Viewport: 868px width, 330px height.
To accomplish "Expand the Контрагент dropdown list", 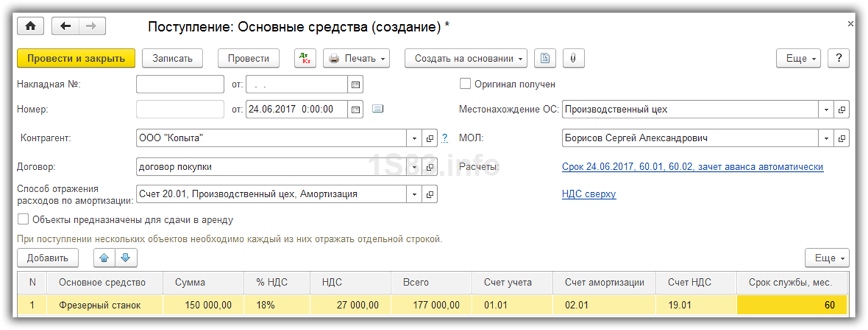I will (415, 139).
